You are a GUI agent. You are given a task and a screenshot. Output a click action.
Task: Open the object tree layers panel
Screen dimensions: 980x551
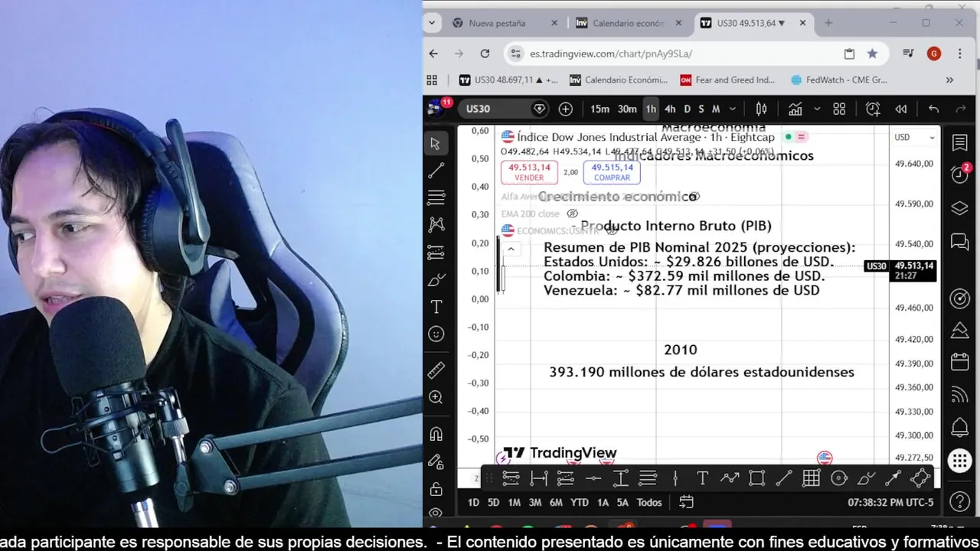pos(959,208)
